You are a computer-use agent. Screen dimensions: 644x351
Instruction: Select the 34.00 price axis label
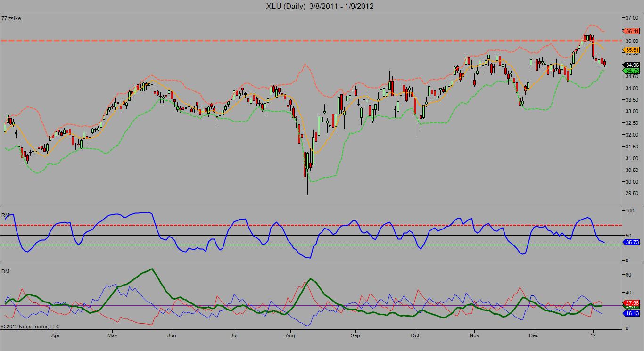click(632, 88)
